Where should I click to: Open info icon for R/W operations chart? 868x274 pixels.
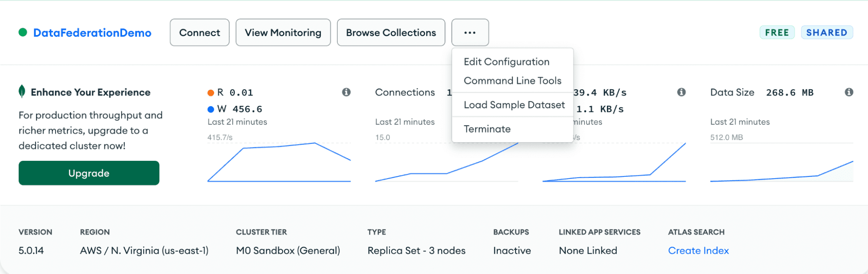[346, 92]
